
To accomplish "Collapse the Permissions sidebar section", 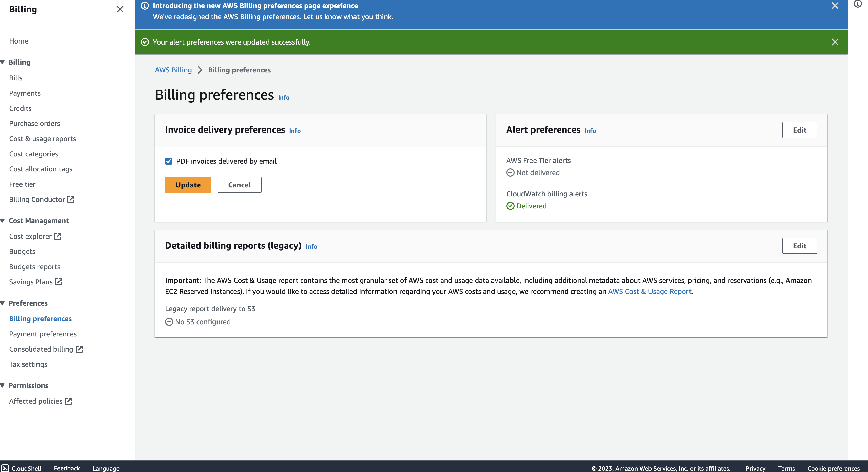I will point(3,385).
